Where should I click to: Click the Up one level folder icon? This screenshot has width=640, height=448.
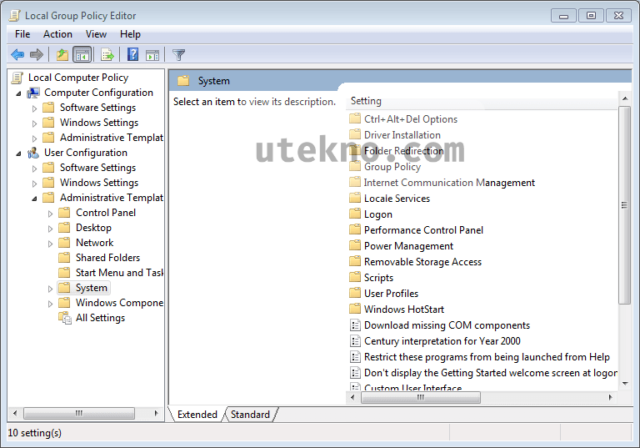coord(62,54)
